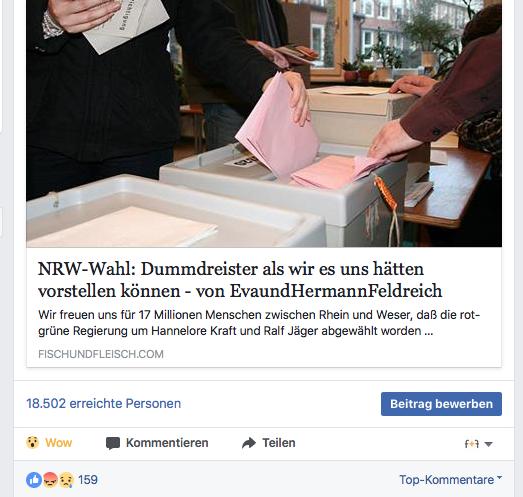The image size is (523, 497).
Task: Click the small page profile icon beside dropdown arrow
Action: [472, 444]
